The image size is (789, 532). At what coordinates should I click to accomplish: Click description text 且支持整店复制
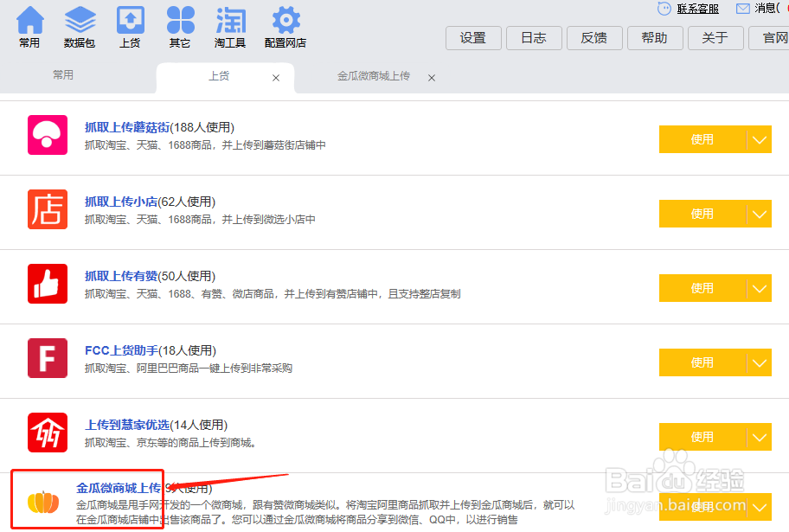(424, 294)
